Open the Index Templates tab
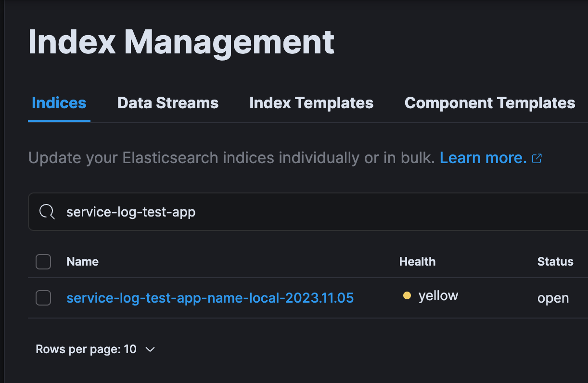The image size is (588, 383). point(311,103)
